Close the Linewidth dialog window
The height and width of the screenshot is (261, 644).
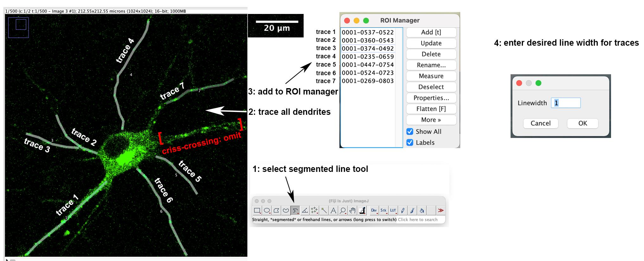[519, 83]
